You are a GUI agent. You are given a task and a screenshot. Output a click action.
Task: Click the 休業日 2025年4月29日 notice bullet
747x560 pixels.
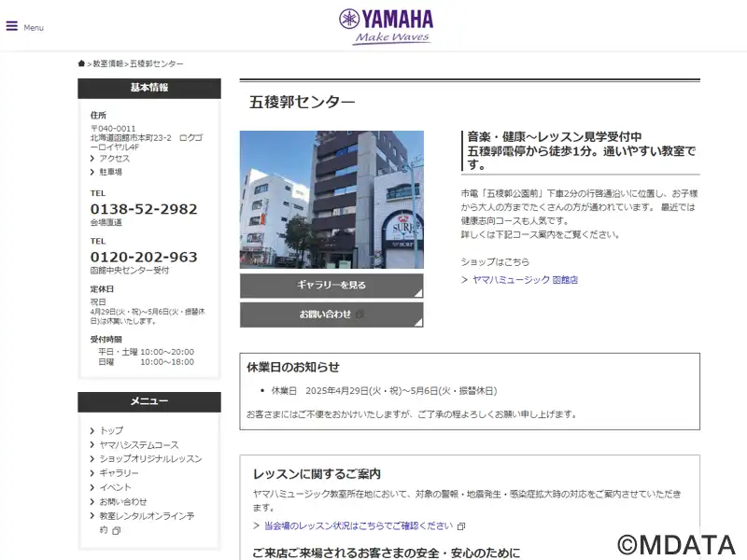pos(384,391)
